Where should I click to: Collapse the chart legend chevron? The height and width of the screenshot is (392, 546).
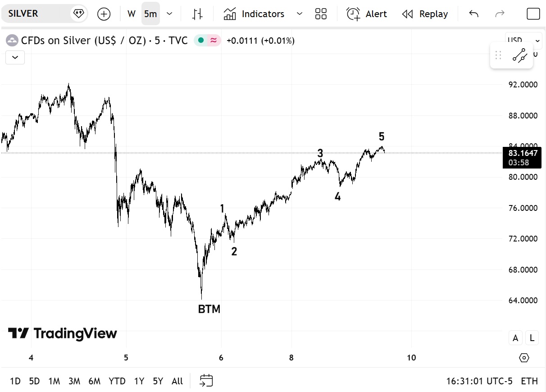pyautogui.click(x=15, y=57)
